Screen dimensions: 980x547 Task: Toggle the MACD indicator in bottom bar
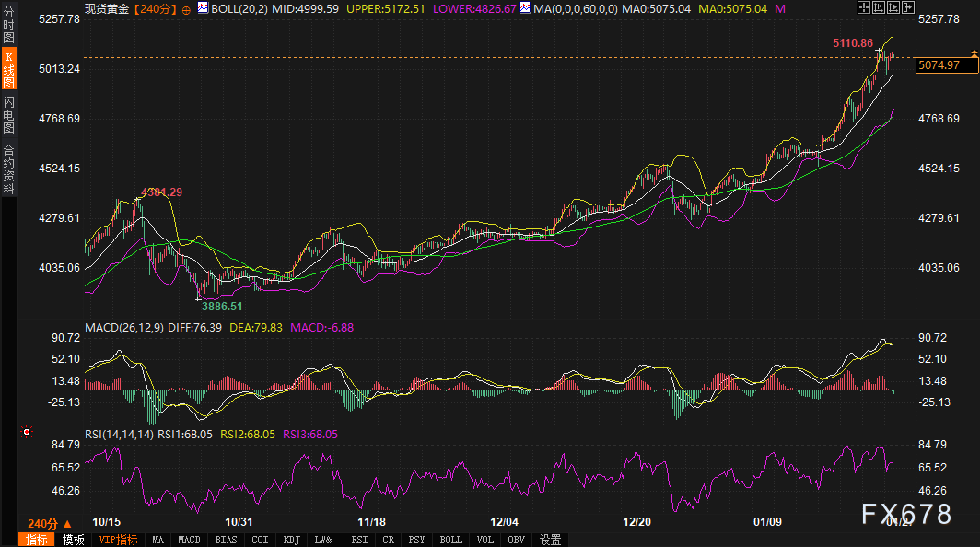(189, 540)
